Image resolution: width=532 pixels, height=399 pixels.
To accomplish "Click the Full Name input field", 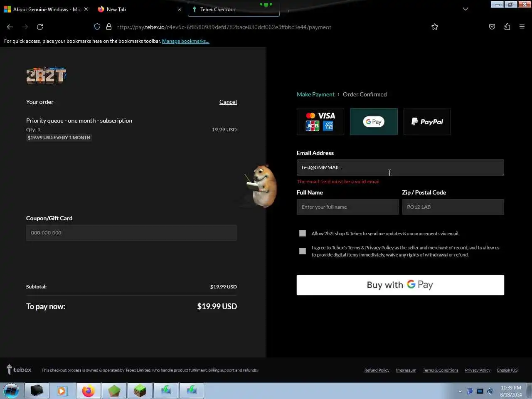I will point(347,207).
